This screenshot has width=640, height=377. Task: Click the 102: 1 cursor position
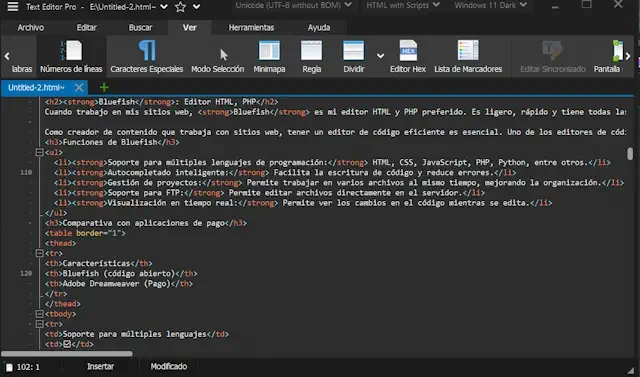[x=28, y=367]
